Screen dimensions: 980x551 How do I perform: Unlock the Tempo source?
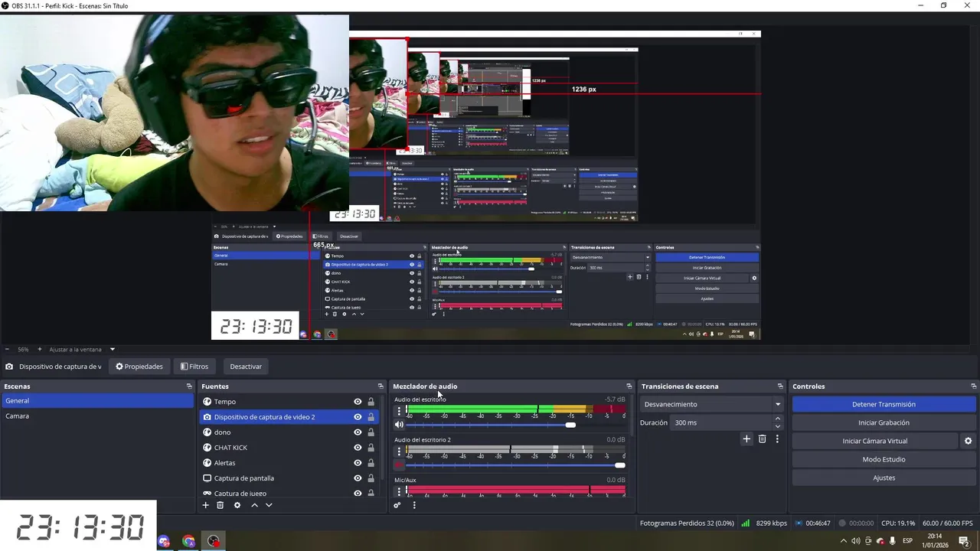tap(371, 402)
